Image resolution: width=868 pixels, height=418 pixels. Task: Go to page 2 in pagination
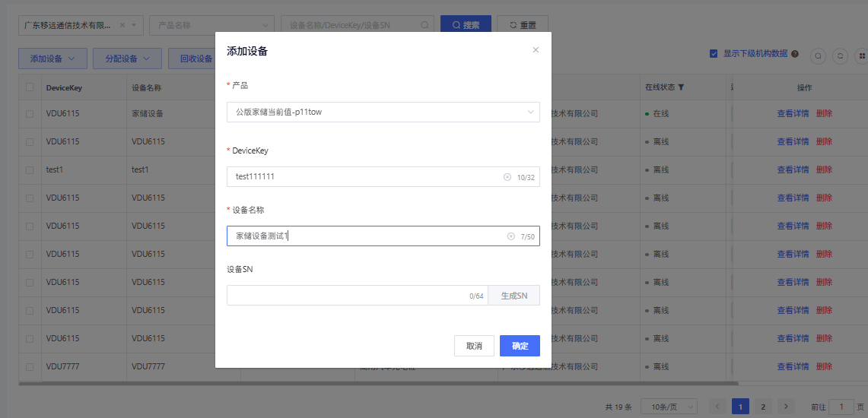(762, 407)
